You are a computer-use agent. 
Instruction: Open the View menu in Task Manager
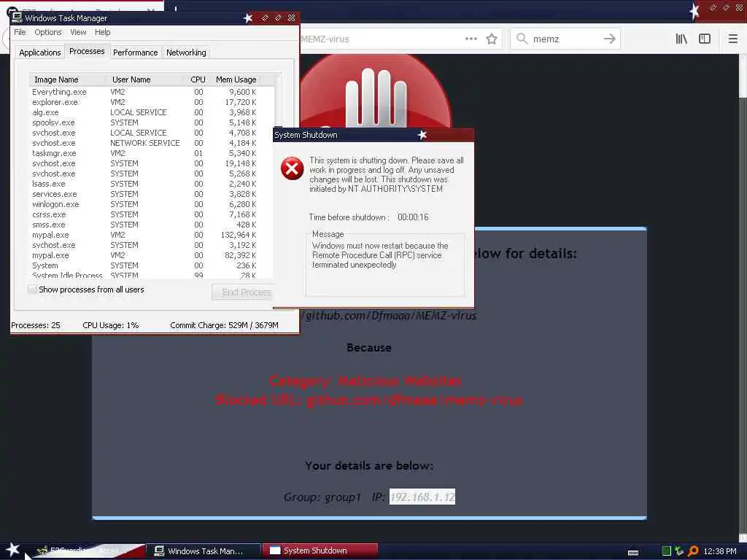(78, 32)
